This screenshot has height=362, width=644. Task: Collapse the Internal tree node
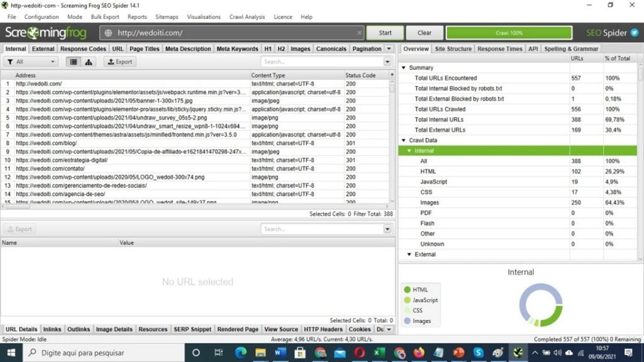[409, 150]
